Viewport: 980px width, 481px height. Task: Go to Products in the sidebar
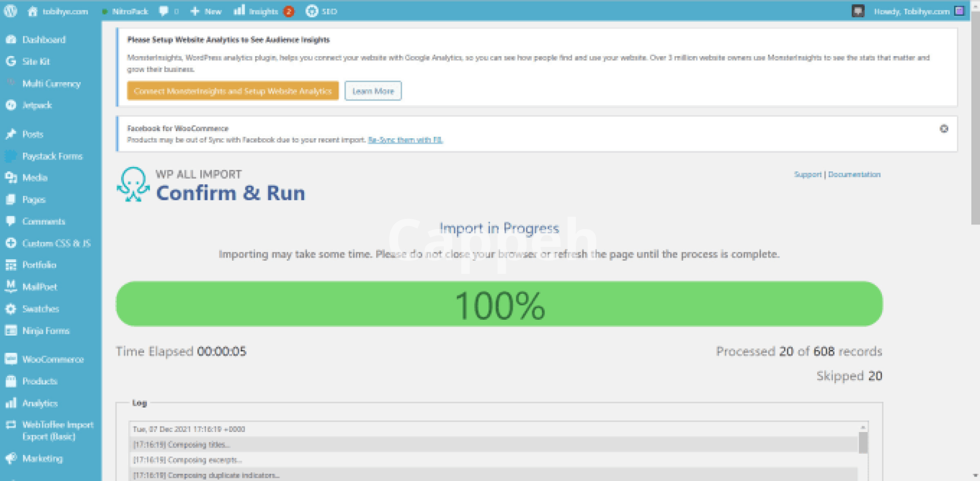(39, 381)
